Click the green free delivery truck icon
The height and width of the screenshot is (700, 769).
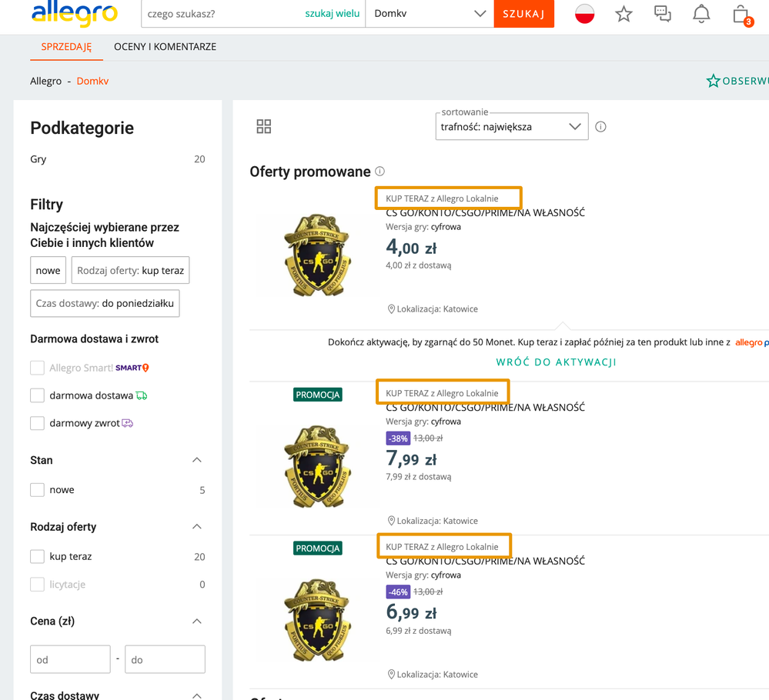(141, 395)
